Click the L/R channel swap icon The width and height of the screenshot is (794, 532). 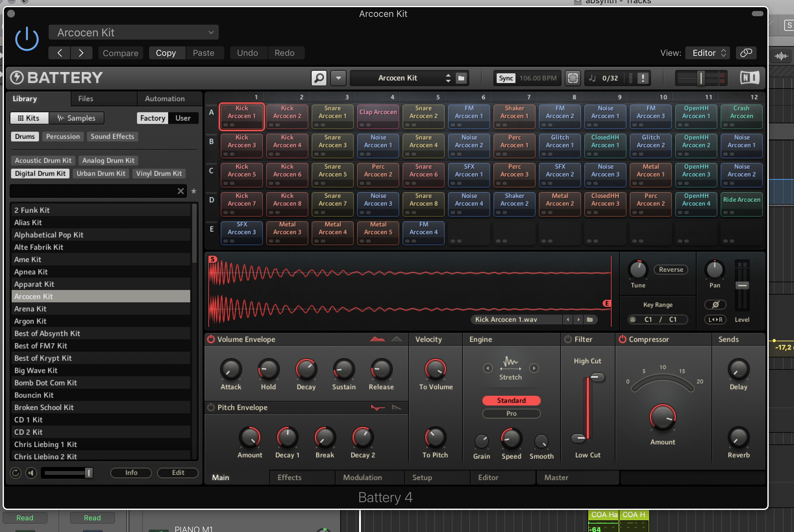click(x=715, y=320)
